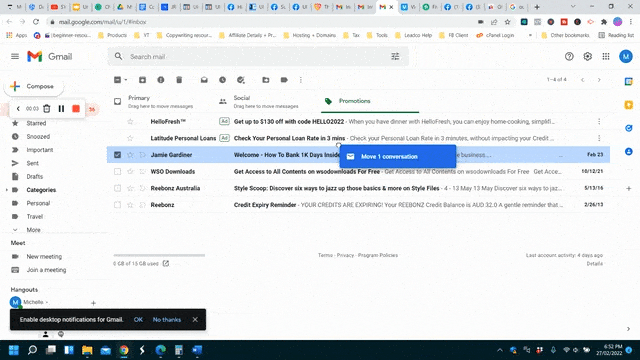Open the toolbar More options menu
Screen dimensions: 640x360
[x=301, y=80]
